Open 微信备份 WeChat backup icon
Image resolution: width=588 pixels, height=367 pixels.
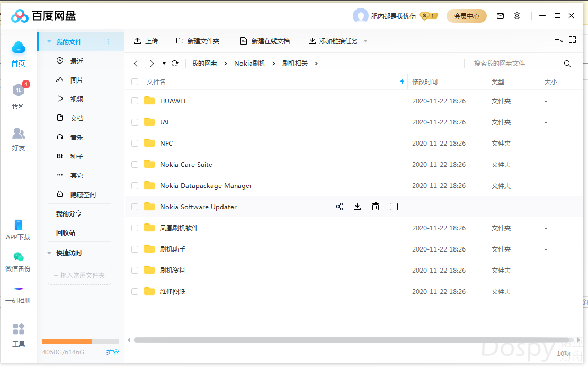click(19, 257)
